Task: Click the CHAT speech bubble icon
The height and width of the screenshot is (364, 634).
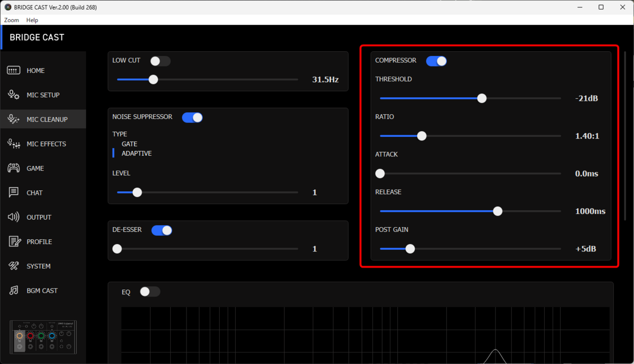Action: [x=14, y=193]
